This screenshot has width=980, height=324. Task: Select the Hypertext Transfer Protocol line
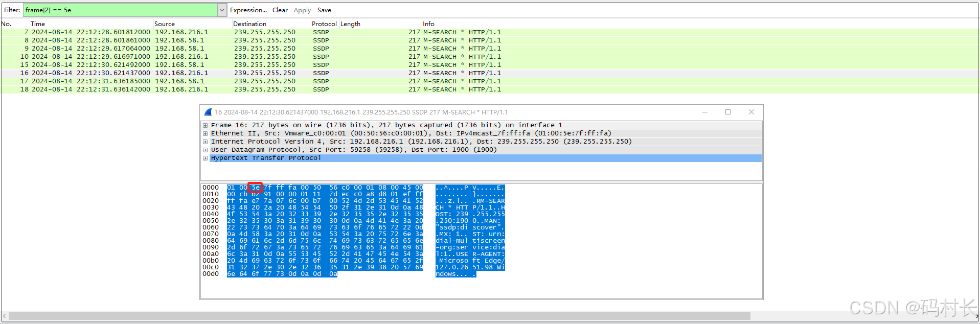click(x=486, y=158)
